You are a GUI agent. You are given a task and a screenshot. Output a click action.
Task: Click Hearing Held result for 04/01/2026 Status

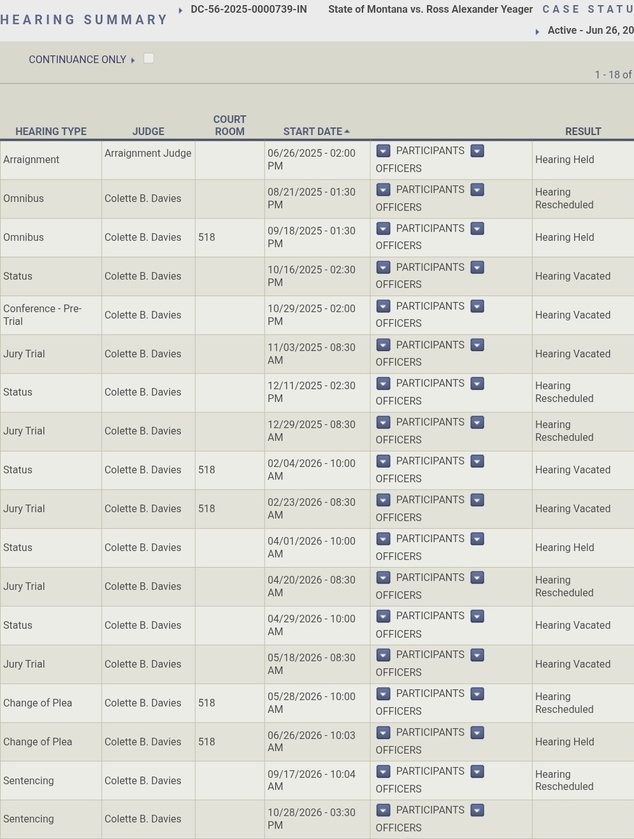click(x=564, y=547)
